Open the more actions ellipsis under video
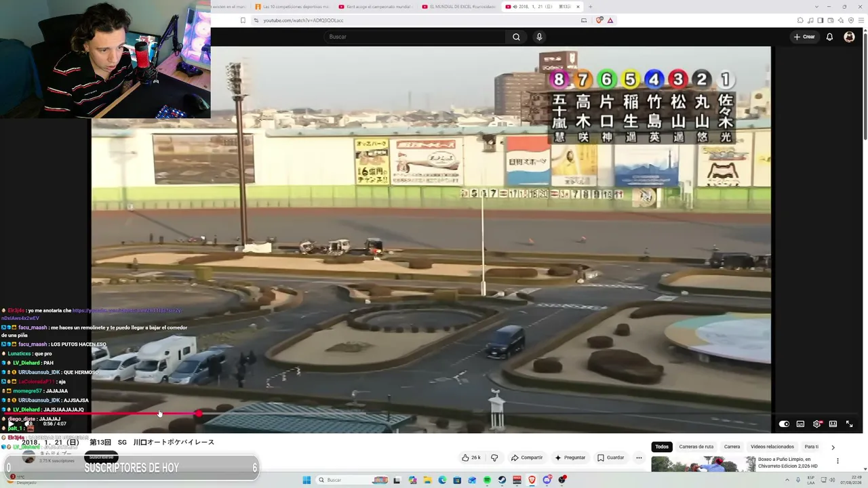This screenshot has height=488, width=868. (x=639, y=457)
